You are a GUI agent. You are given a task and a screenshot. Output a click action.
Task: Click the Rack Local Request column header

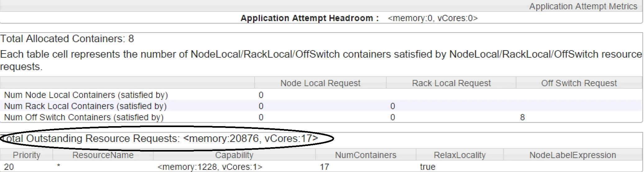tap(451, 83)
